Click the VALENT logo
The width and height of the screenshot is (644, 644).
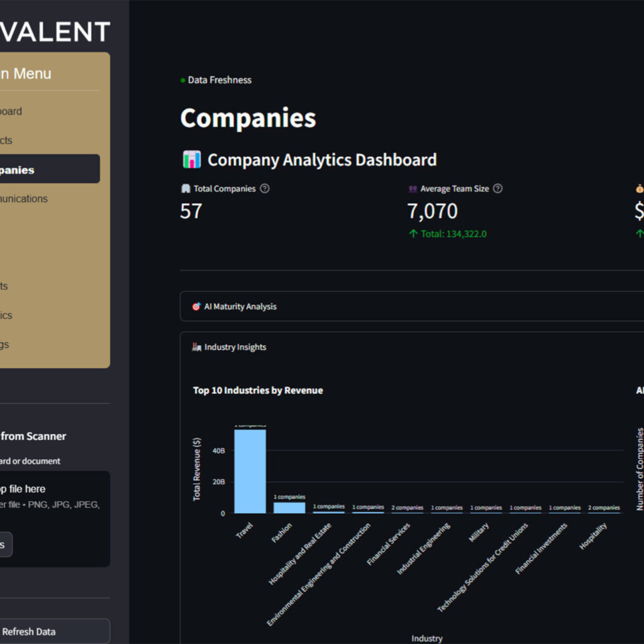pos(55,32)
